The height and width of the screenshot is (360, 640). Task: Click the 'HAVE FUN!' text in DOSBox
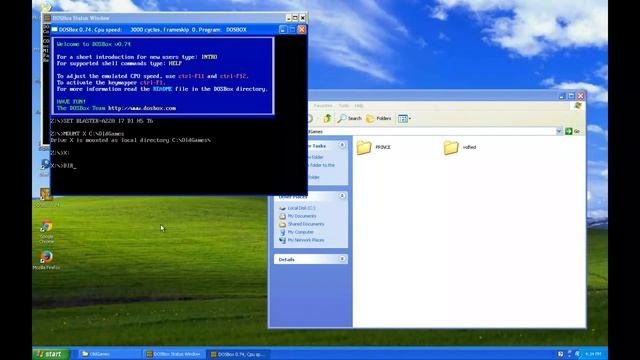coord(71,102)
